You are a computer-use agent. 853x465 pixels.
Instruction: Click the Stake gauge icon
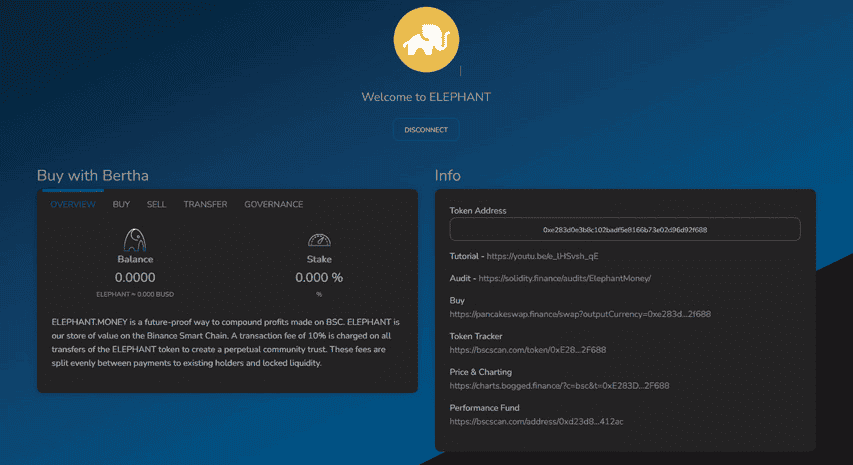click(x=319, y=240)
